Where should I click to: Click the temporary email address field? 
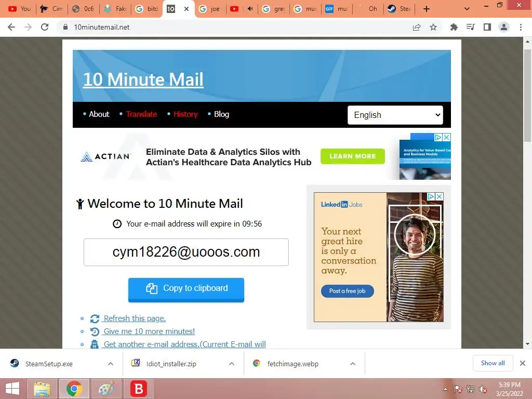tap(187, 252)
